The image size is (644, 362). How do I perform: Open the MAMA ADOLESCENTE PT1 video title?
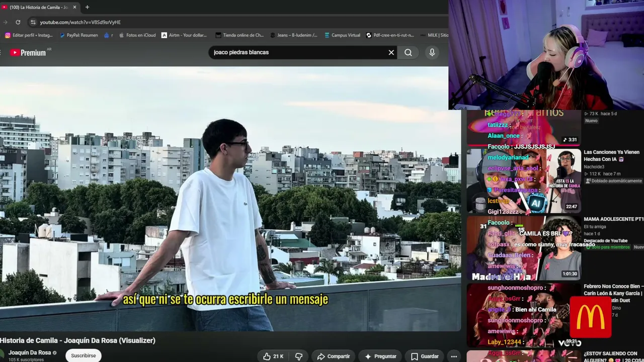[614, 219]
